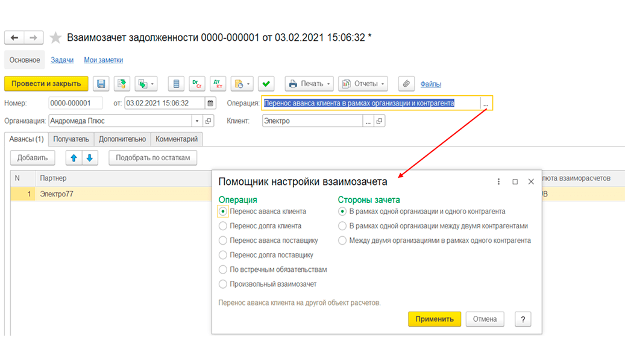Image resolution: width=625 pixels, height=364 pixels.
Task: Save the document with the diskette icon
Action: 101,84
